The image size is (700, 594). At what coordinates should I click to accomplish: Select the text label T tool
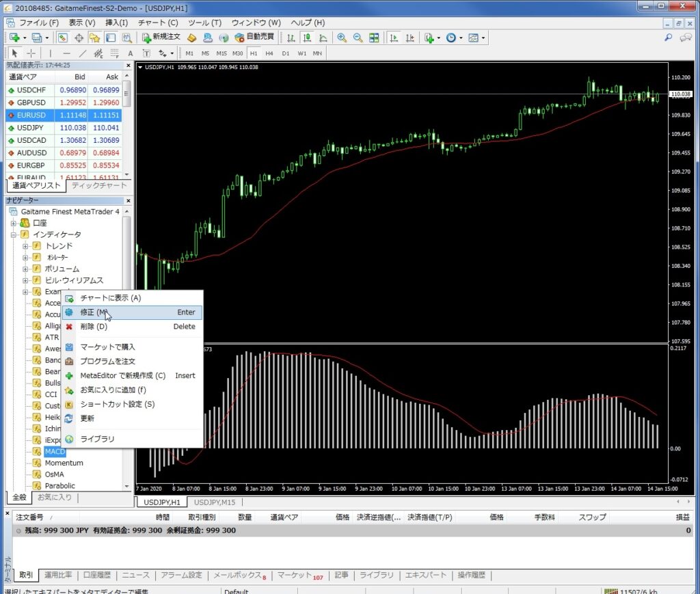pyautogui.click(x=146, y=53)
